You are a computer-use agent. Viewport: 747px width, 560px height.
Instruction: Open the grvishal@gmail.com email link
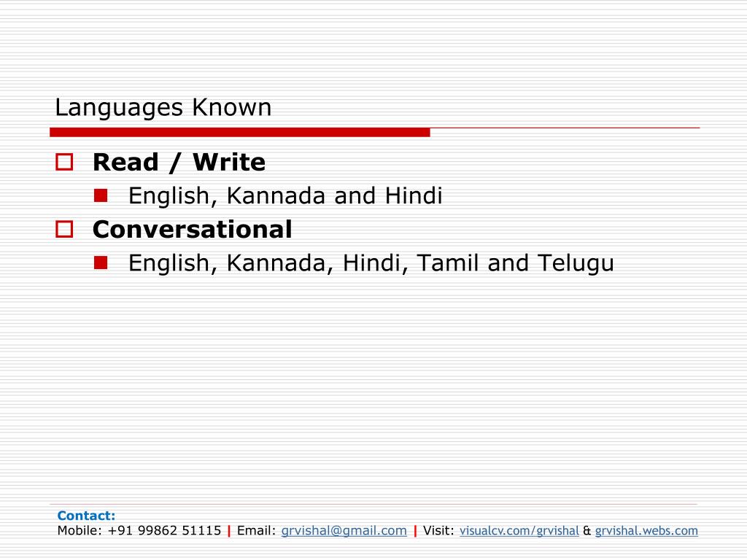click(x=344, y=531)
